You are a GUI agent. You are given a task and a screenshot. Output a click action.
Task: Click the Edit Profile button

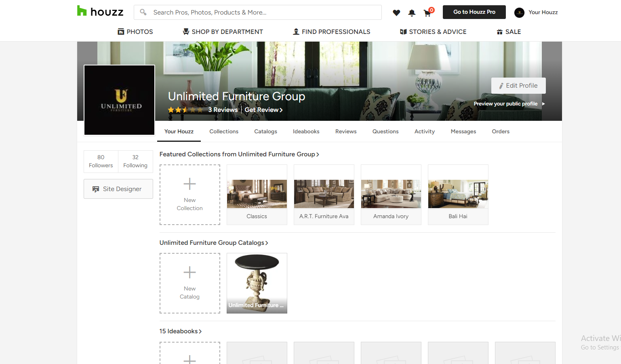[518, 86]
